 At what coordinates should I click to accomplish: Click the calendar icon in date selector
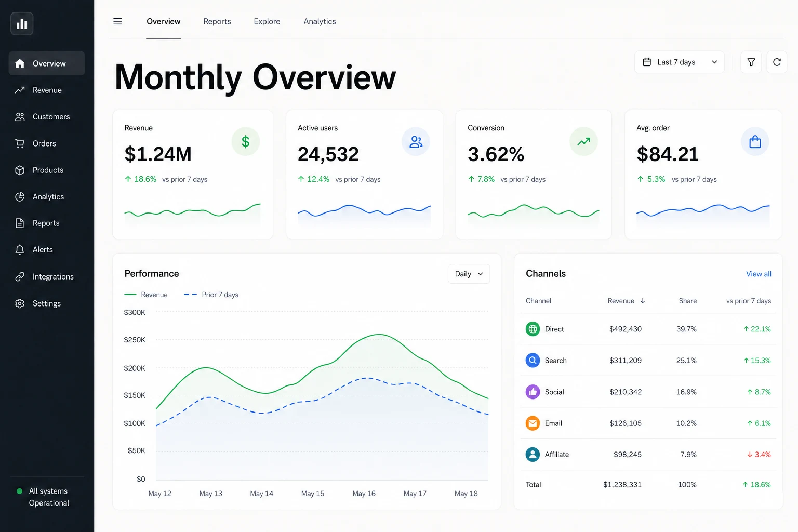(647, 62)
